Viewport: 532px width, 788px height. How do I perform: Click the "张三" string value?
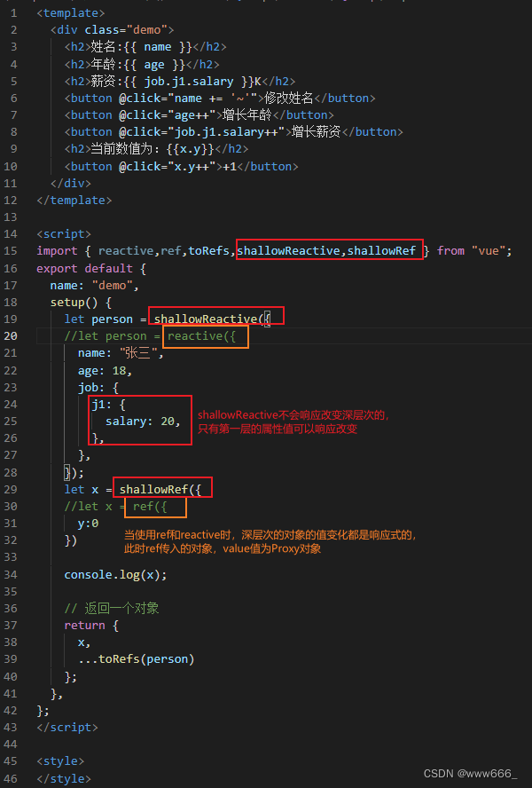click(139, 353)
